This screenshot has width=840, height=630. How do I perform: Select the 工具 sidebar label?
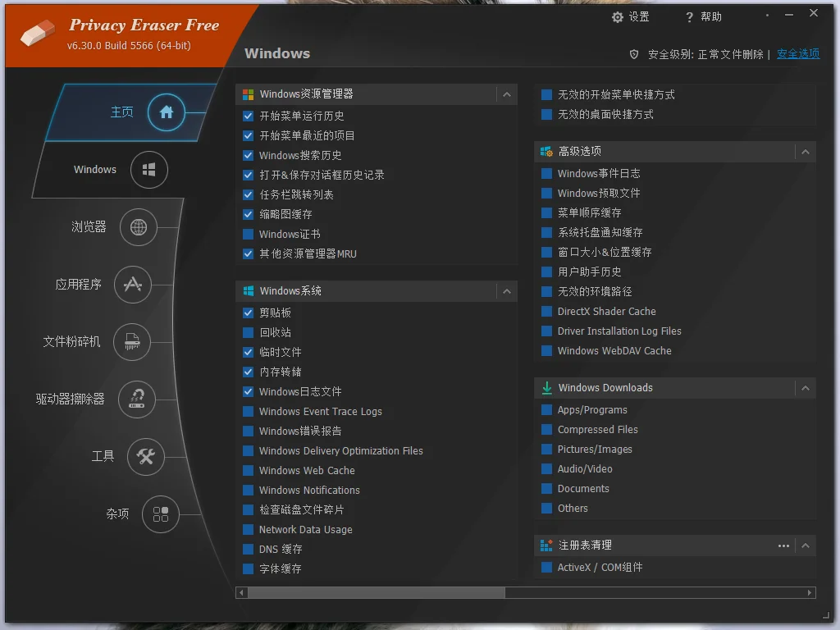pos(103,456)
